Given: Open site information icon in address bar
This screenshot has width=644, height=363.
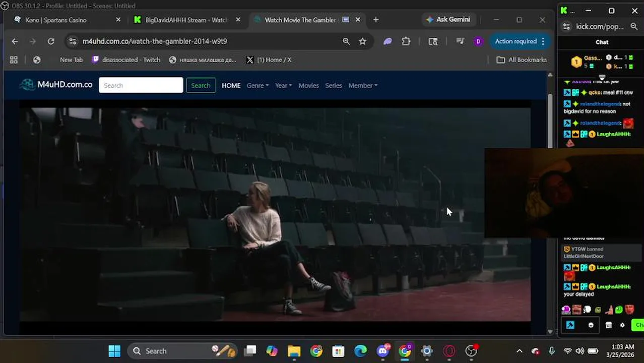Looking at the screenshot, I should tap(73, 41).
